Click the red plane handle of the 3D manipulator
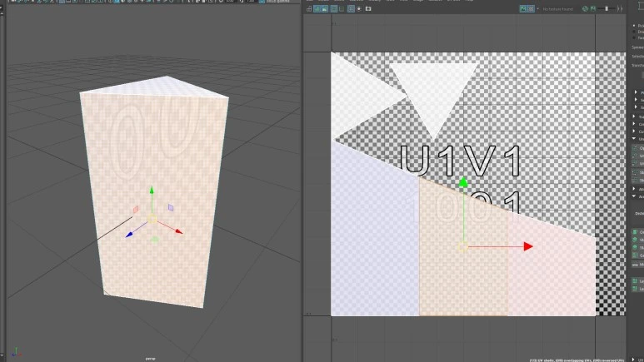 point(136,210)
